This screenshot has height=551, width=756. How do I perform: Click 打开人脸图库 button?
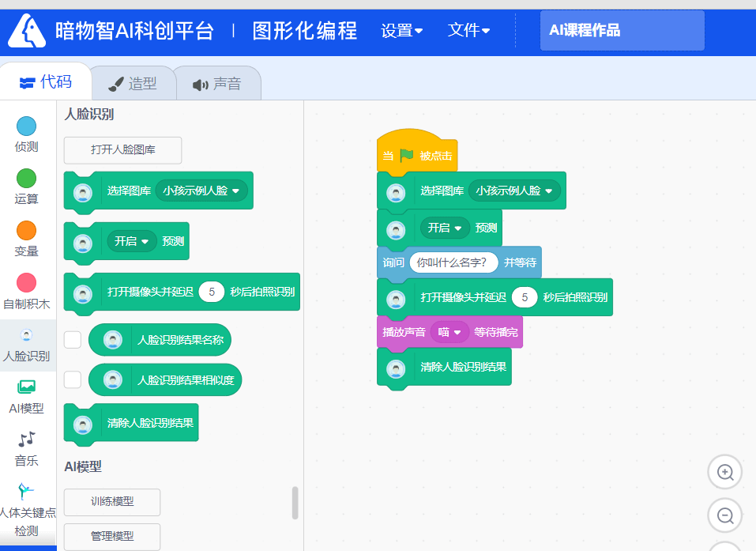pyautogui.click(x=123, y=149)
